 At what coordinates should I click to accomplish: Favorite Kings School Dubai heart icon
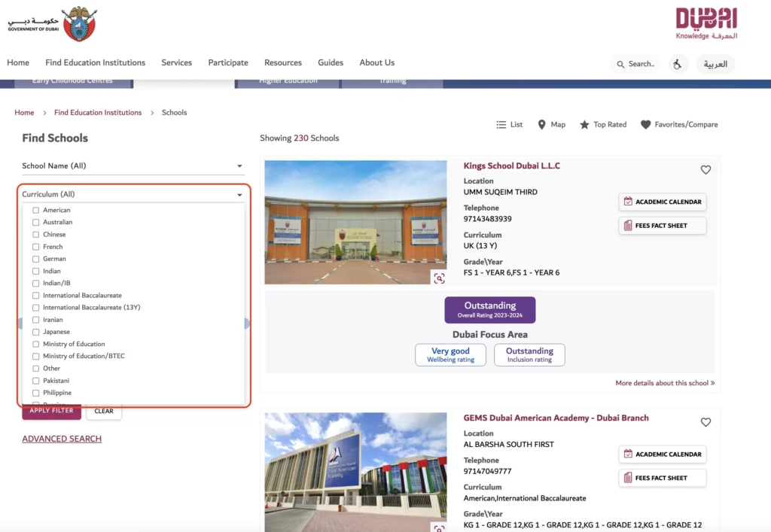click(705, 170)
